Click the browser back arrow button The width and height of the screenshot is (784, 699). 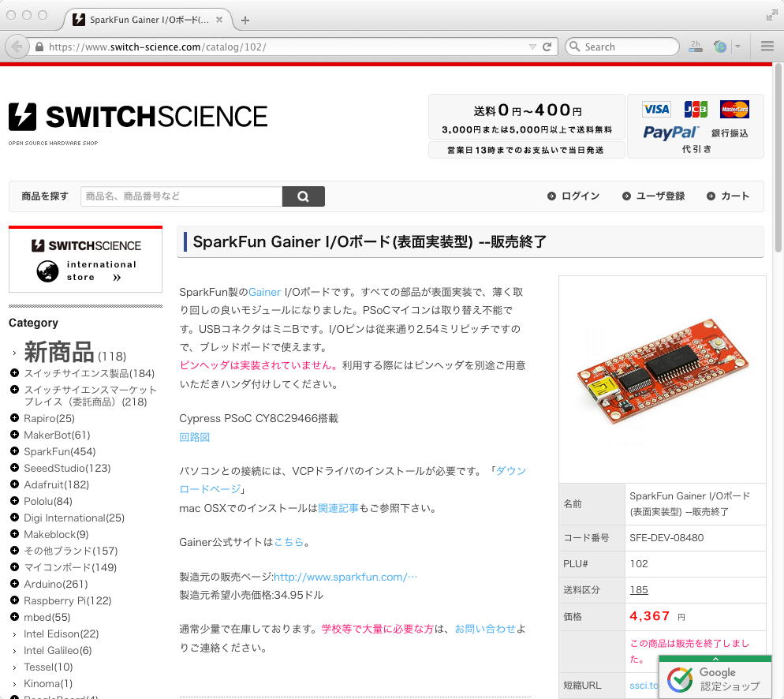(x=17, y=47)
